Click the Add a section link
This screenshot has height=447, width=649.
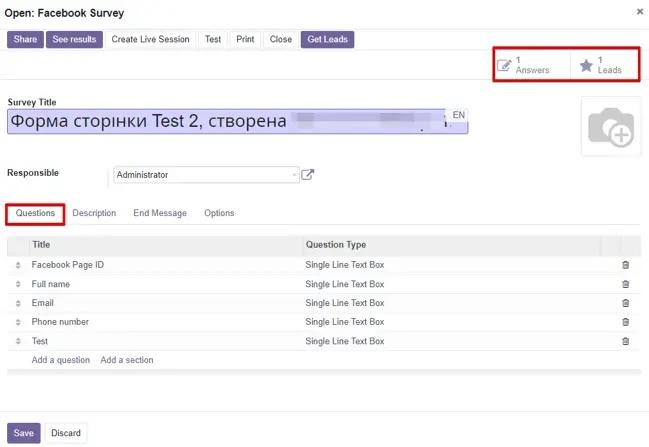(x=127, y=360)
